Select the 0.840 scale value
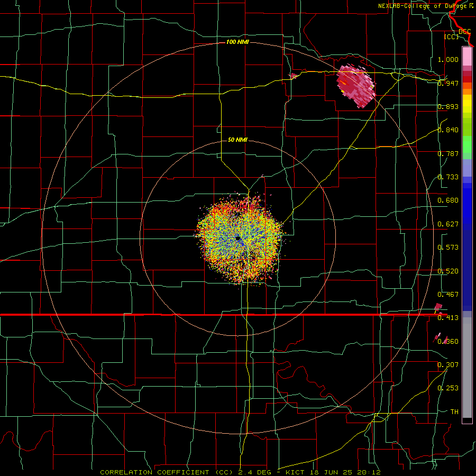 point(448,130)
